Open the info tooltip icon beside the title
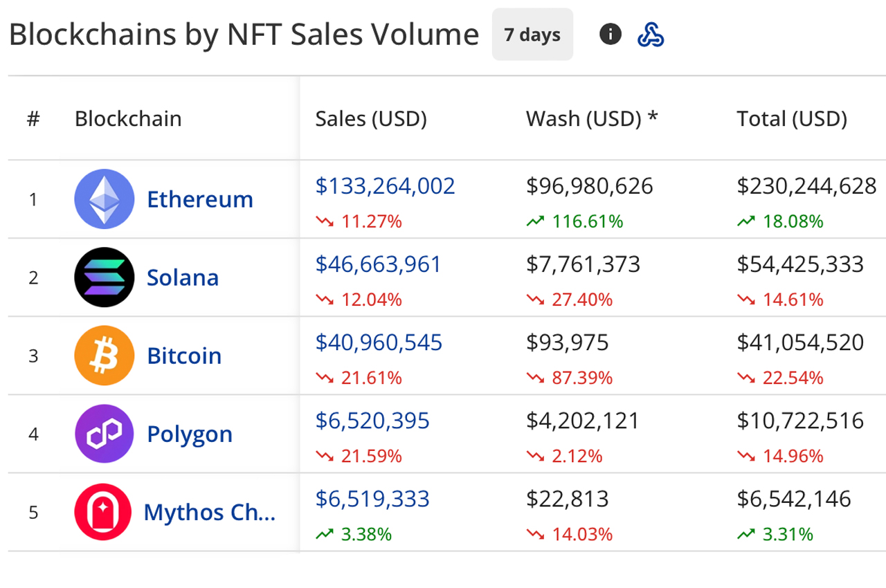The width and height of the screenshot is (886, 588). pos(610,33)
